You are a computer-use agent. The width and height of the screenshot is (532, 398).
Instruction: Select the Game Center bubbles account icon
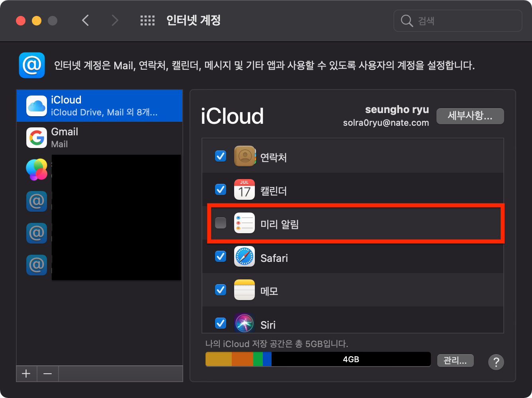point(37,170)
